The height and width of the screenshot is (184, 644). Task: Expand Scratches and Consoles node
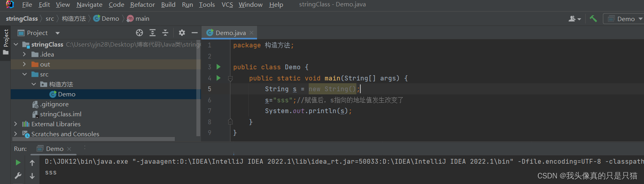[16, 134]
